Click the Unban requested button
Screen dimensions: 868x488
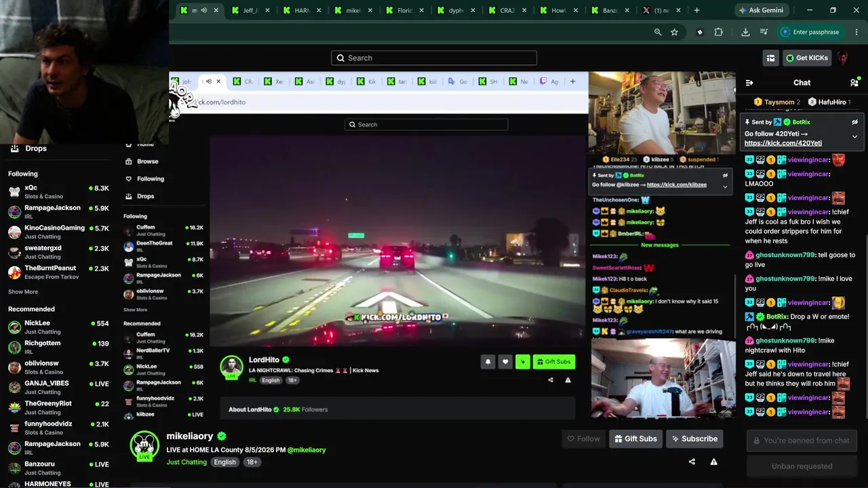tap(802, 466)
